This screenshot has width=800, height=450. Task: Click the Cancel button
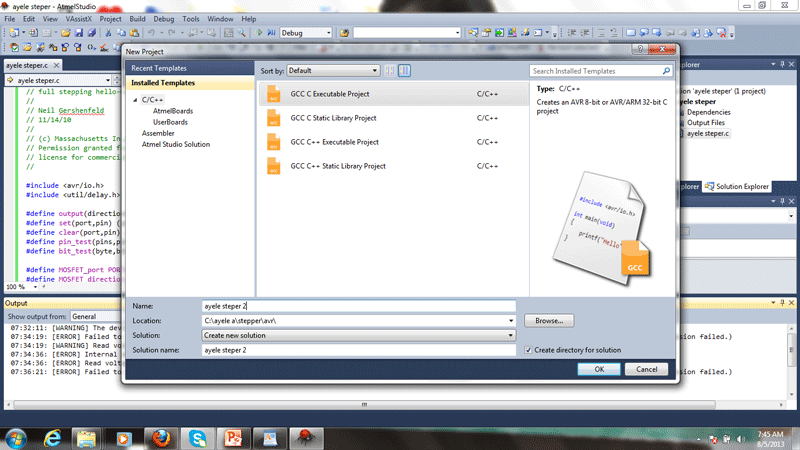click(x=646, y=369)
